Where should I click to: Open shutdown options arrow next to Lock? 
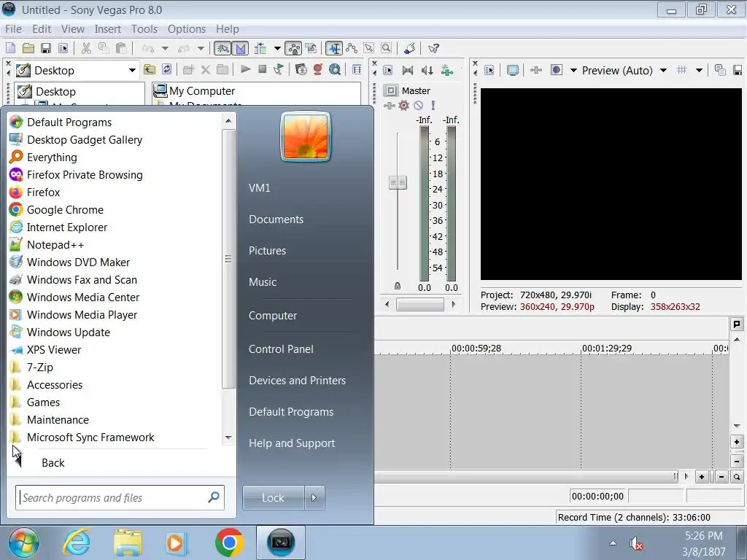(x=314, y=497)
